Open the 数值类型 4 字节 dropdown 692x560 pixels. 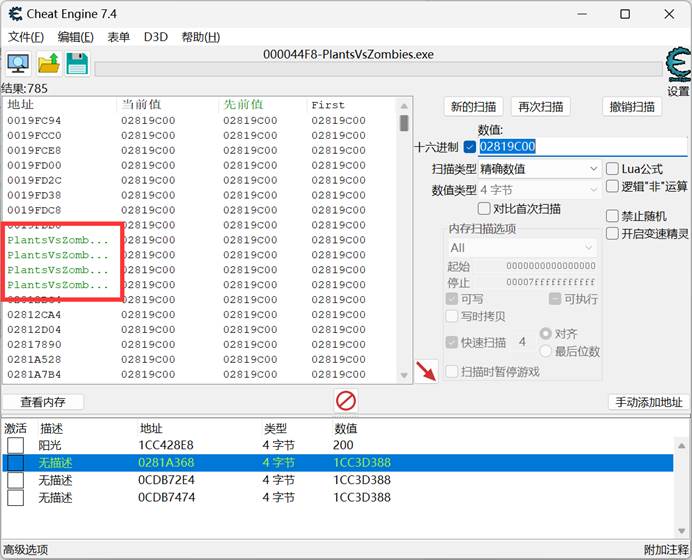click(x=539, y=190)
